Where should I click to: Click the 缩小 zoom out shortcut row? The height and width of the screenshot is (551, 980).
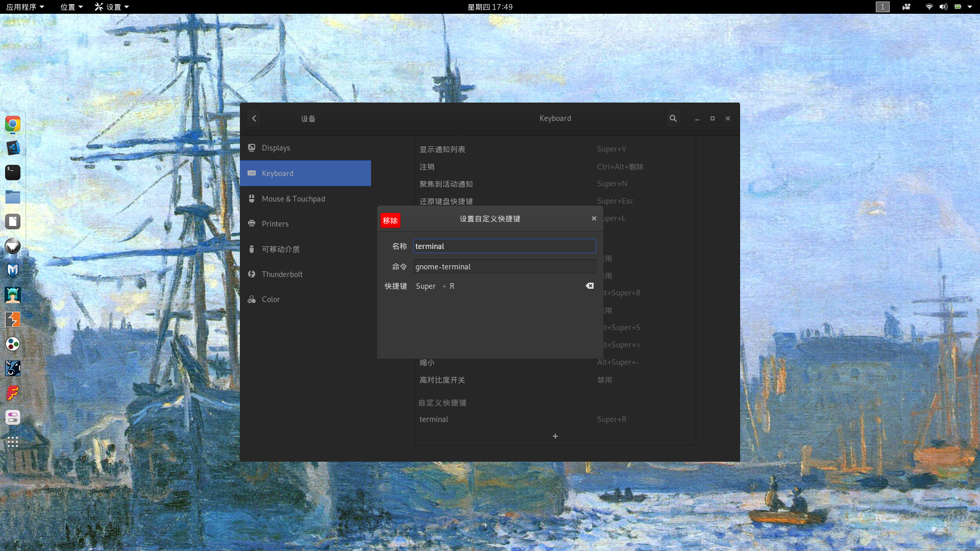[555, 362]
